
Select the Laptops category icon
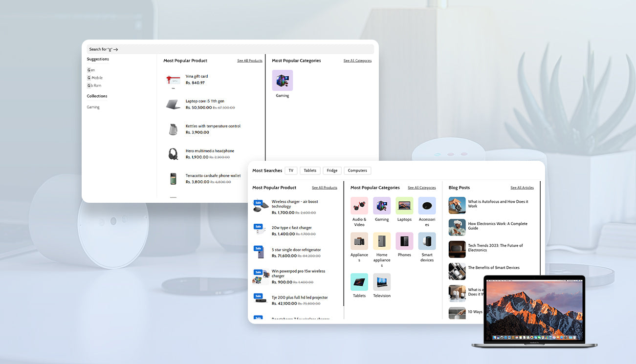pyautogui.click(x=404, y=206)
